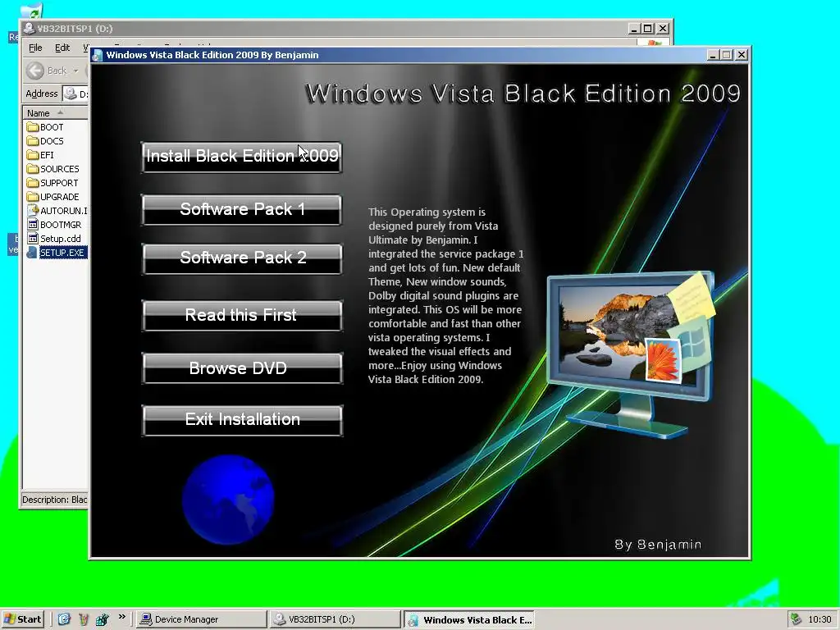Minimize the VB32BITSP1 (D:) window

pyautogui.click(x=634, y=29)
